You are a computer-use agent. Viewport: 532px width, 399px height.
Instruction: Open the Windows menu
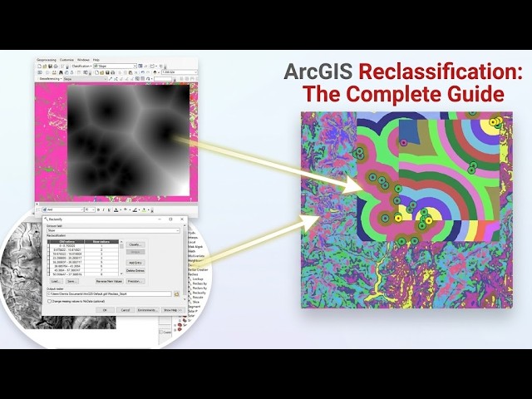tap(83, 60)
